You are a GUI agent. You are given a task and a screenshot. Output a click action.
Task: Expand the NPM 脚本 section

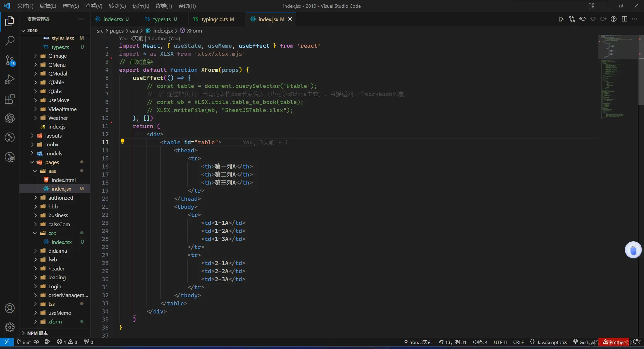pos(37,333)
